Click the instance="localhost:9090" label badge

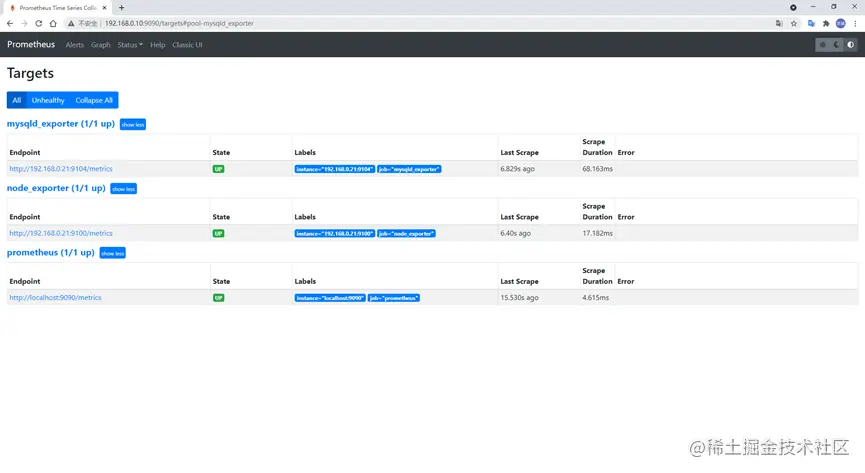click(x=330, y=298)
